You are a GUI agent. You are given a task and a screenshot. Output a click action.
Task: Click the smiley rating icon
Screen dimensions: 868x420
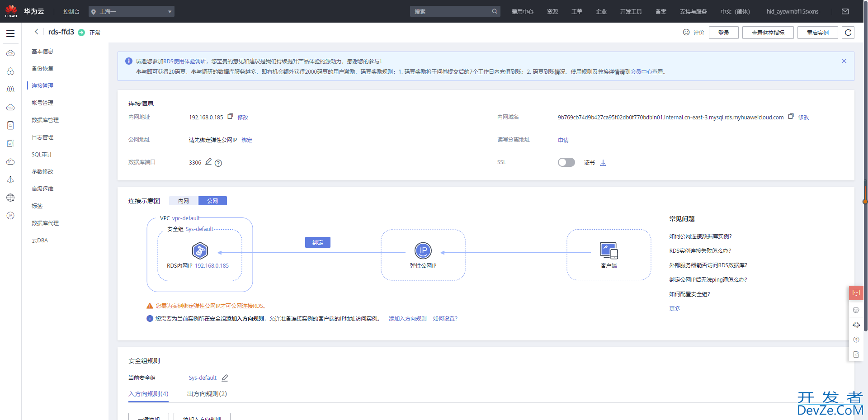[x=686, y=32]
